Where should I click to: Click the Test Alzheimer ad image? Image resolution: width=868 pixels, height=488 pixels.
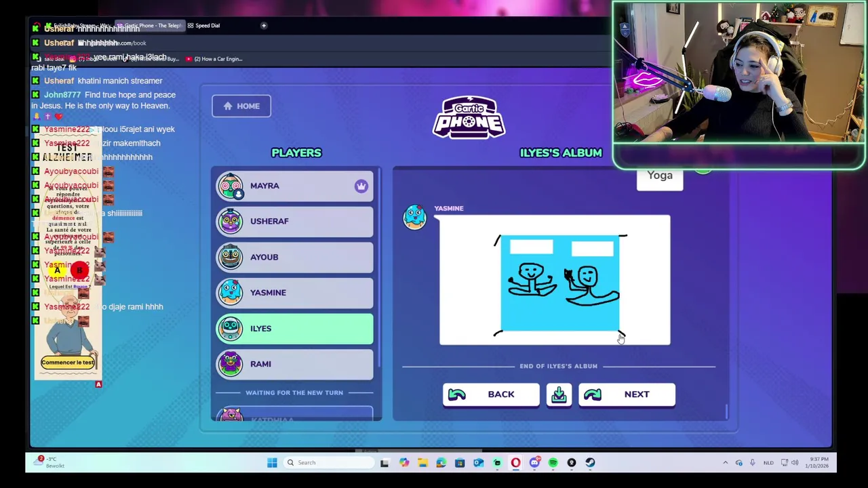click(68, 254)
